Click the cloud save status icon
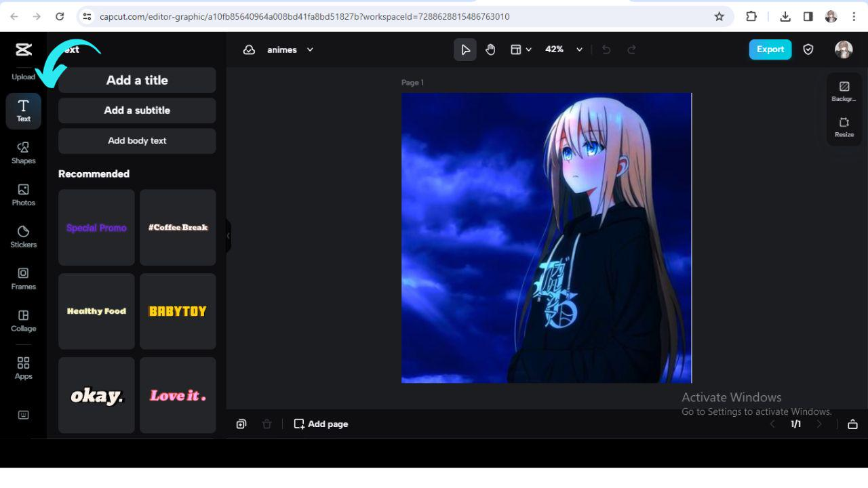Image resolution: width=868 pixels, height=488 pixels. 249,49
